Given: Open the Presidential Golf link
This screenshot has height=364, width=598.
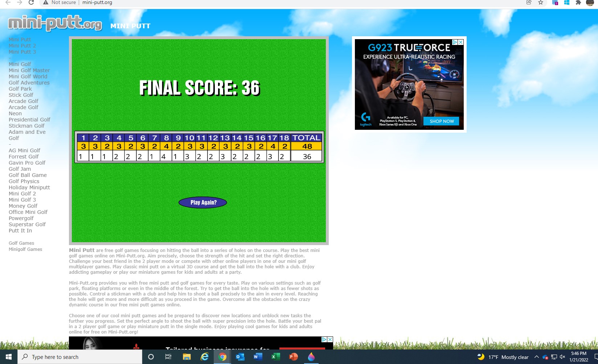Looking at the screenshot, I should point(29,120).
